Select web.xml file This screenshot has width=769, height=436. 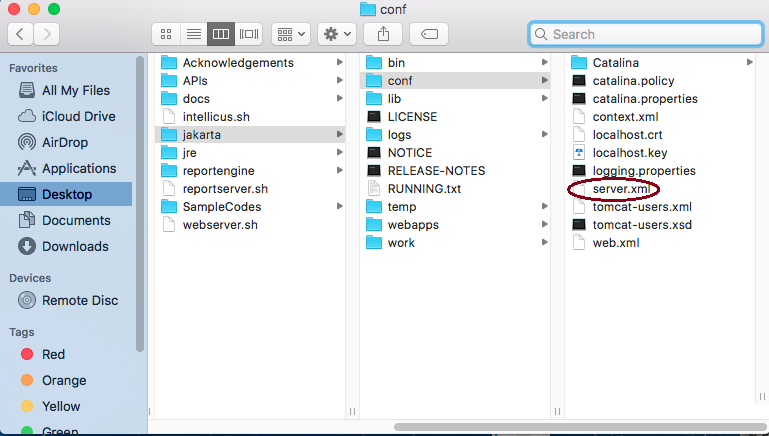(660, 243)
